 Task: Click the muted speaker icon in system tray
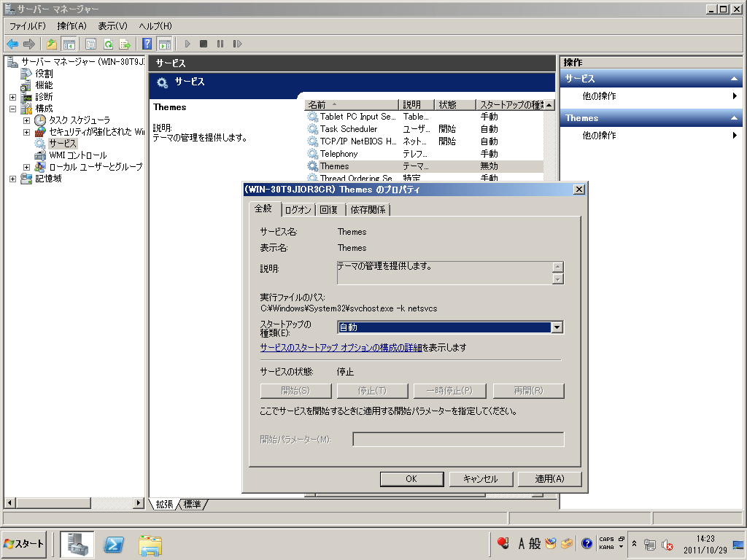(667, 544)
